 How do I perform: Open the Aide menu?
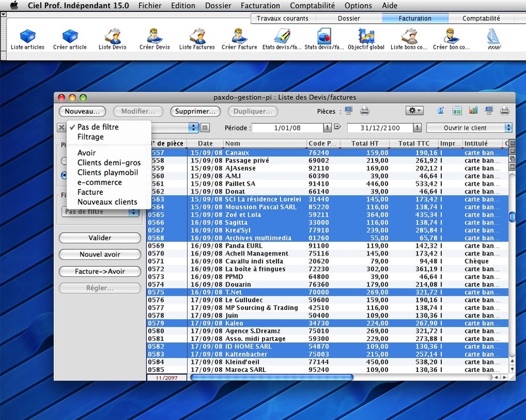[390, 5]
